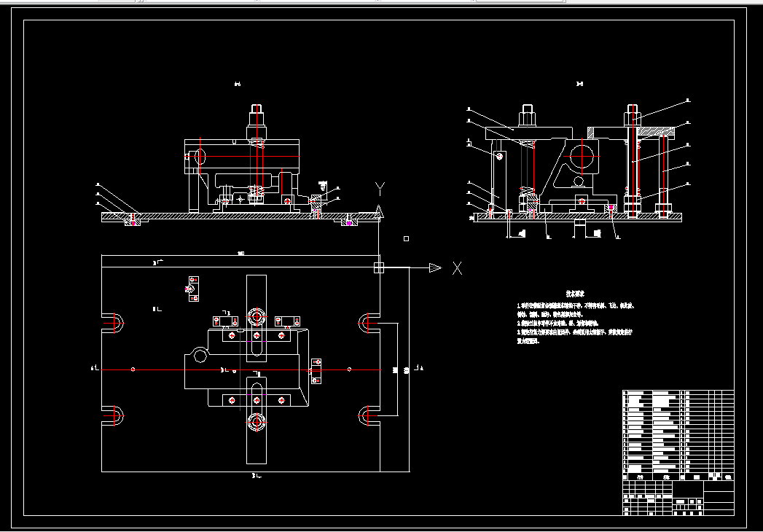Select the bracket left of the upper bolt circle
This screenshot has height=532, width=763.
click(x=225, y=321)
